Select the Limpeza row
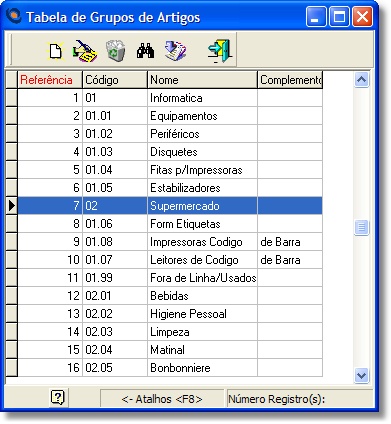Screen dimensions: 391x424 [170, 332]
